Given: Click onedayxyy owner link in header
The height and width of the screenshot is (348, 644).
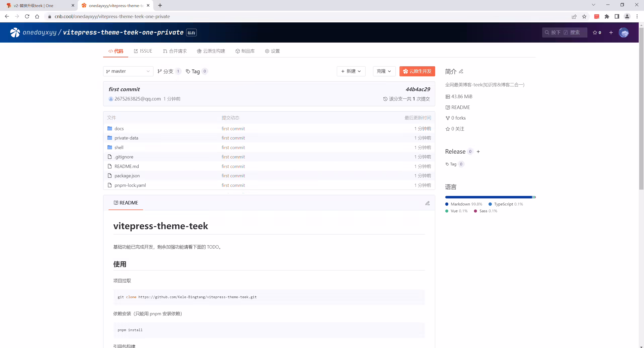Looking at the screenshot, I should (x=39, y=32).
